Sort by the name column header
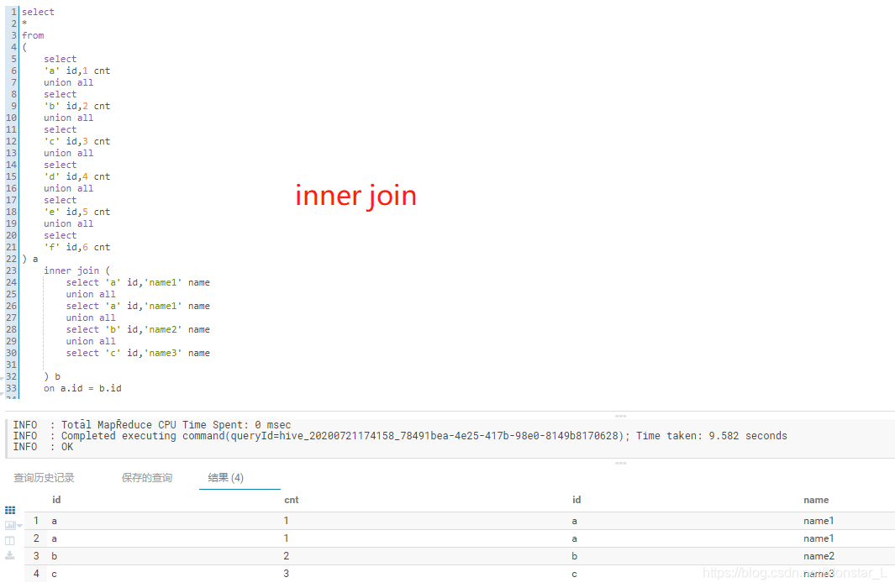The width and height of the screenshot is (895, 588). 816,500
